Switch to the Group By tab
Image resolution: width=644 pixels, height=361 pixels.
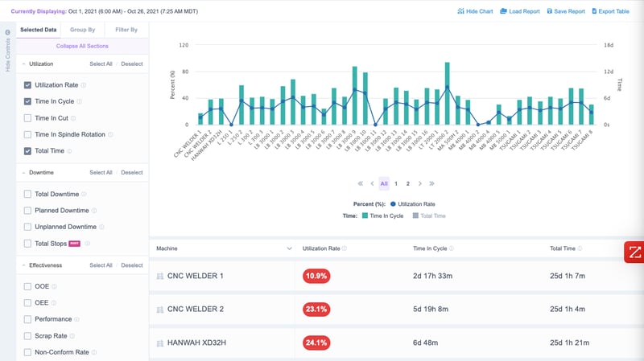82,30
